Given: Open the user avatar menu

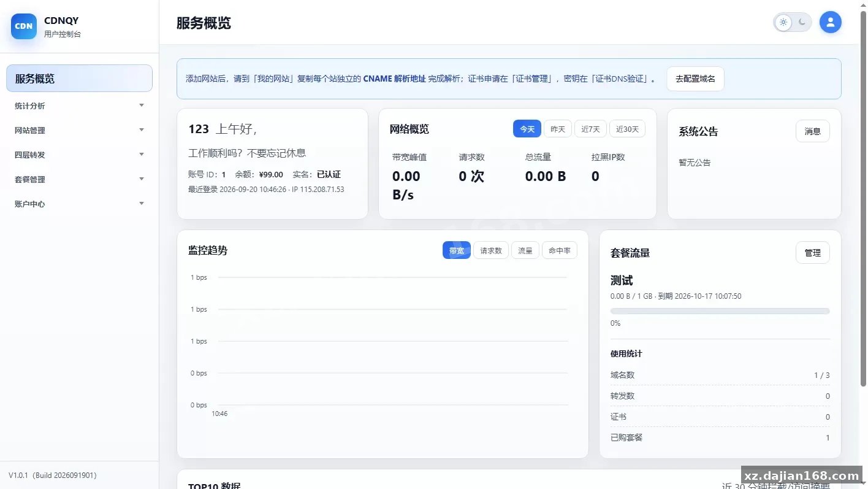Looking at the screenshot, I should [x=831, y=23].
